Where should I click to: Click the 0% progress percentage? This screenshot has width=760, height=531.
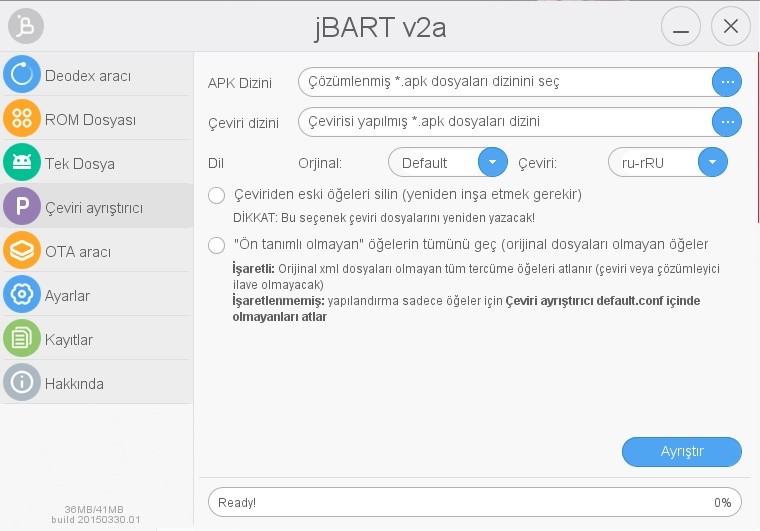722,502
